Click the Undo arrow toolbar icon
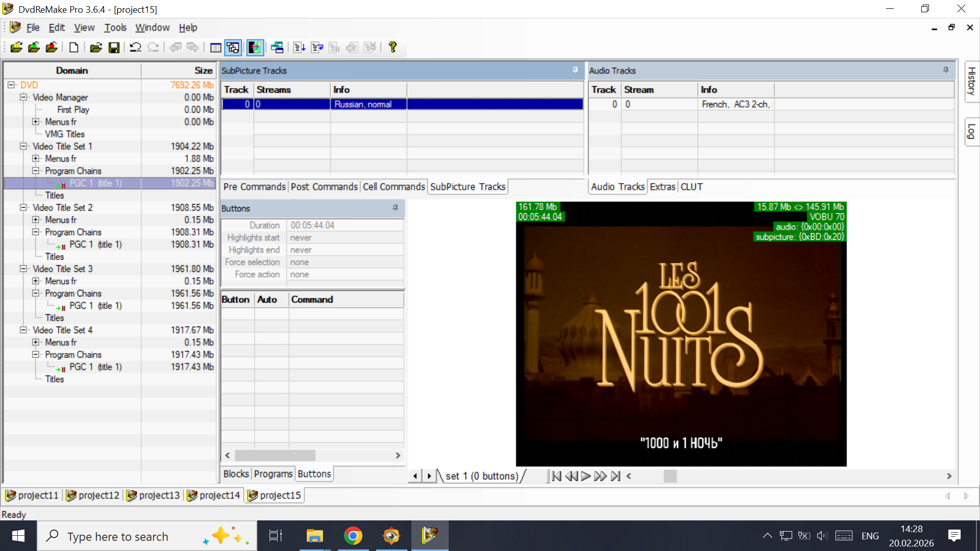980x551 pixels. point(135,47)
